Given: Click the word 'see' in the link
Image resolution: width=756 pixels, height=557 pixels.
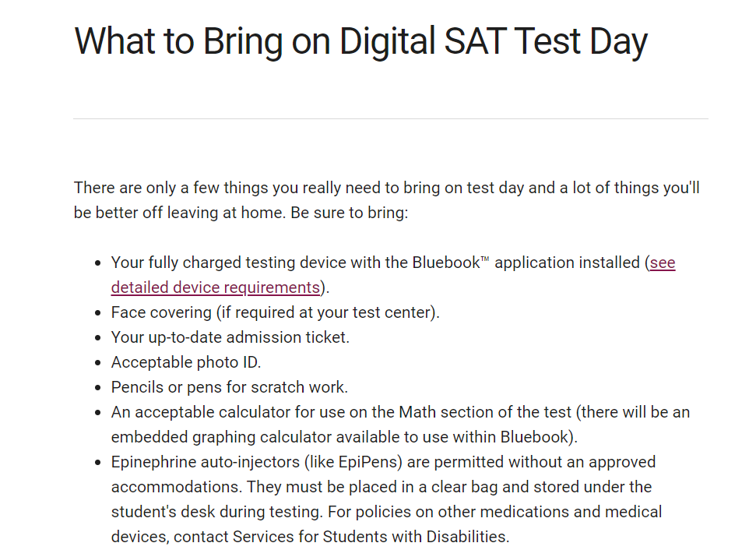Looking at the screenshot, I should (663, 263).
